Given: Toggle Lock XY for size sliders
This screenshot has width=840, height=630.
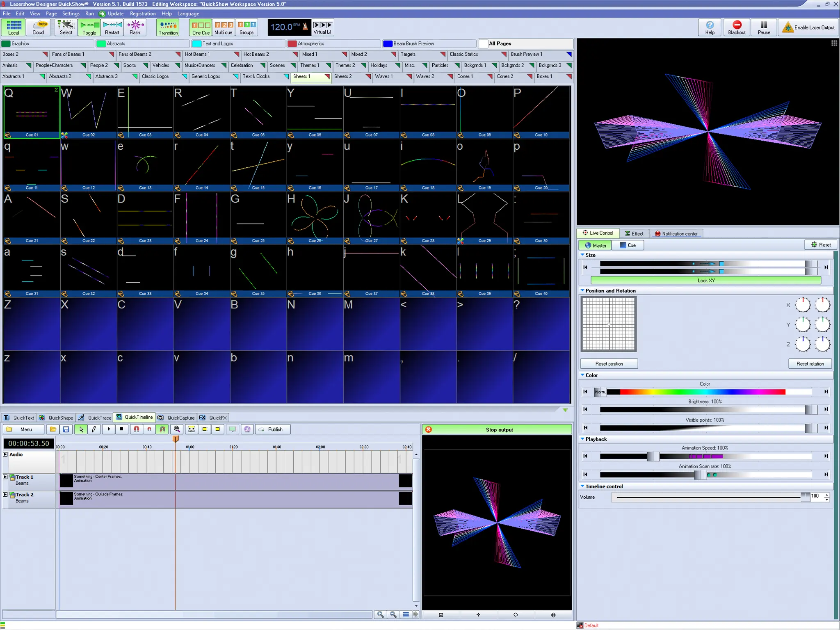Looking at the screenshot, I should 705,280.
